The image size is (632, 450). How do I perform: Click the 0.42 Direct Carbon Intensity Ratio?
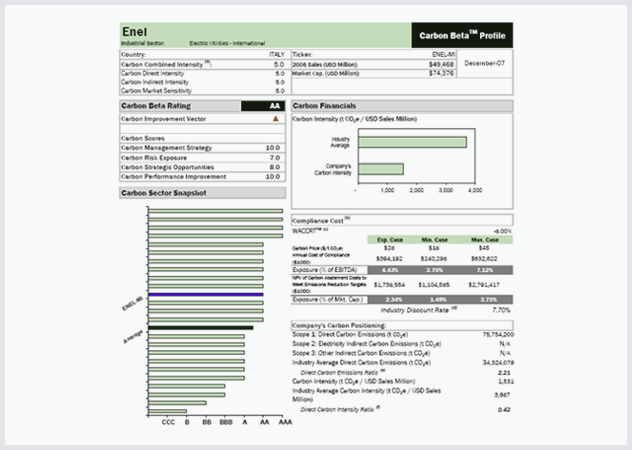point(504,410)
